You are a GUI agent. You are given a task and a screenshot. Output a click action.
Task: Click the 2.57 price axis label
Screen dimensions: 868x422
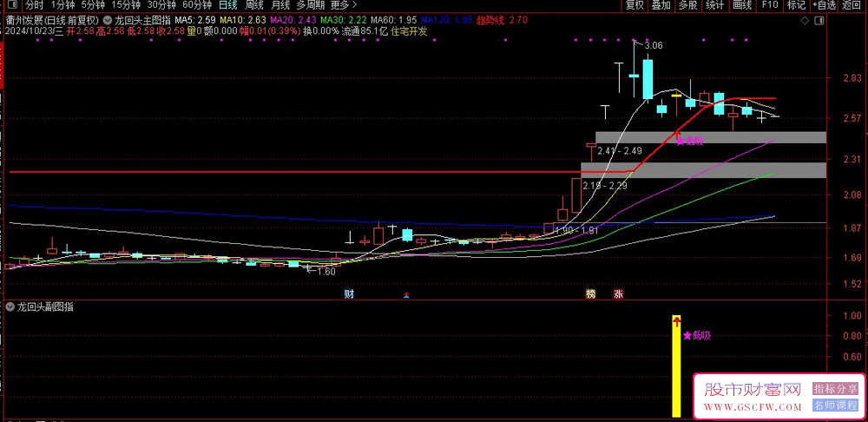[x=852, y=118]
